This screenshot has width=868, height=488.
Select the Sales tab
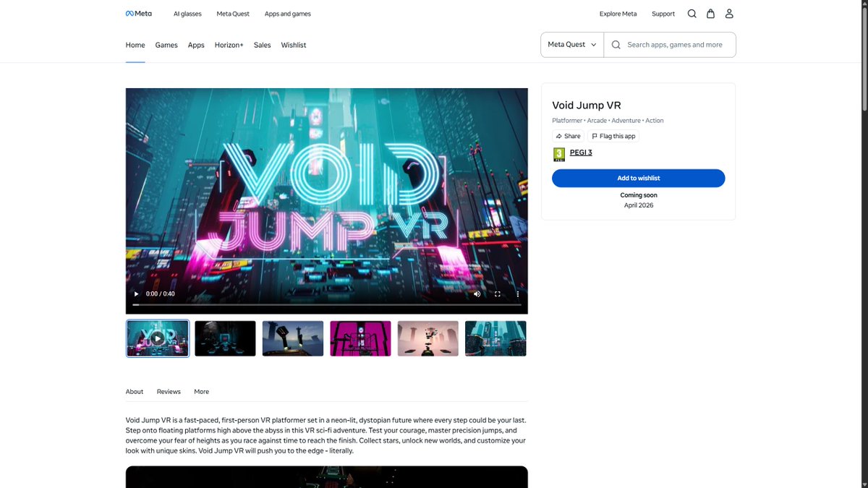[x=263, y=45]
